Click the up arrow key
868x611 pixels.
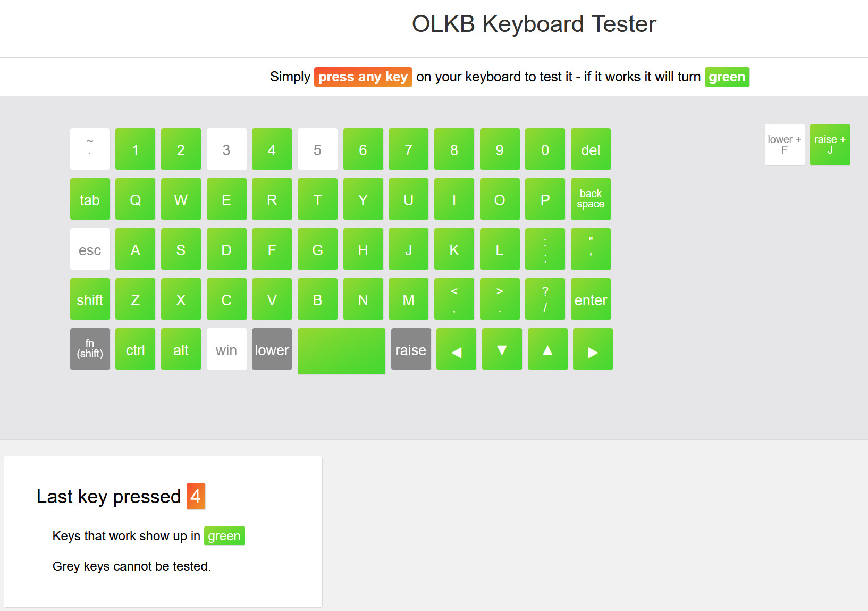pos(547,349)
